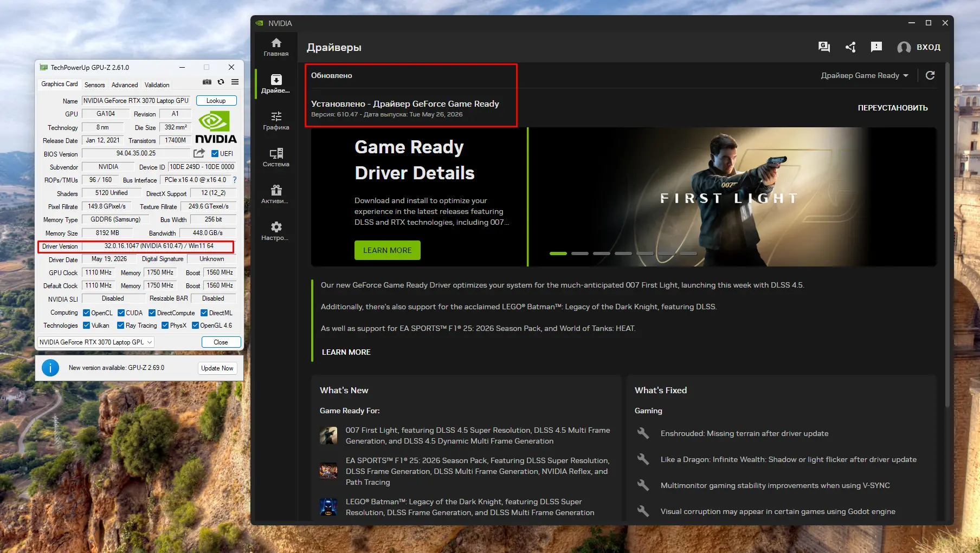Click the GPU-Z refresh icon
The height and width of the screenshot is (553, 980).
click(x=221, y=82)
